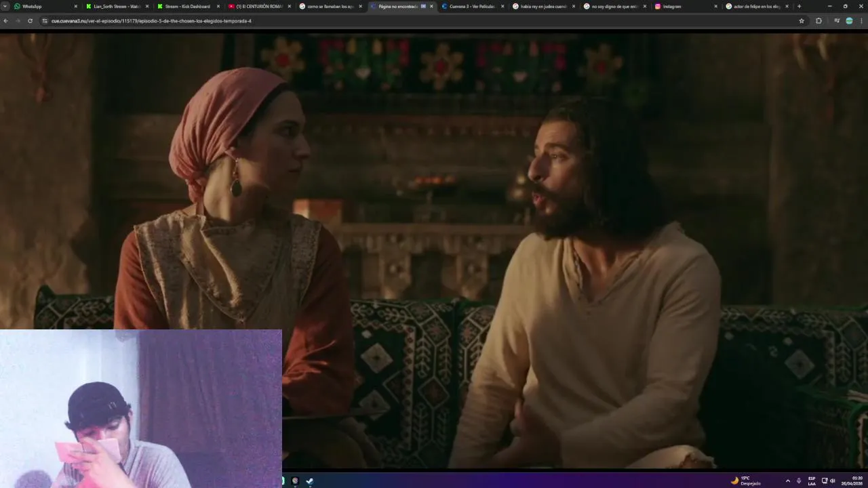The image size is (868, 488).
Task: Expand the hidden system tray icons
Action: (x=787, y=481)
